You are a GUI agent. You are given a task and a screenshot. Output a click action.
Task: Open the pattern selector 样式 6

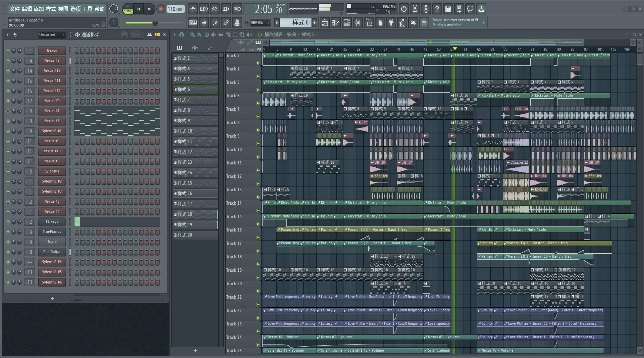[x=296, y=23]
